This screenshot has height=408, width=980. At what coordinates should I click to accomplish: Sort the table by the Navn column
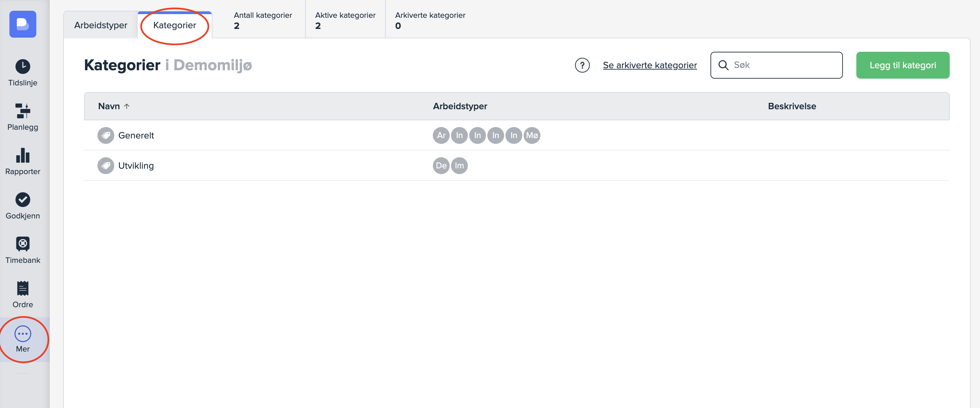(109, 106)
